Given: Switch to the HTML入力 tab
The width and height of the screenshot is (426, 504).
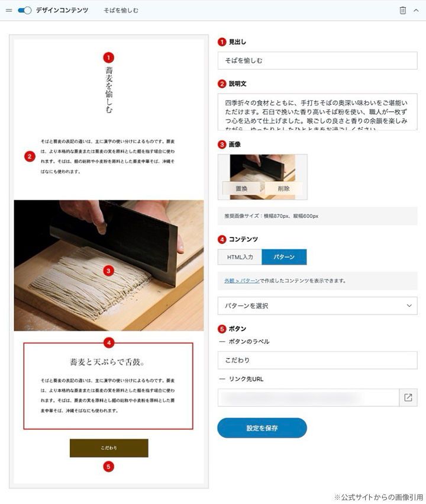Looking at the screenshot, I should tap(240, 257).
